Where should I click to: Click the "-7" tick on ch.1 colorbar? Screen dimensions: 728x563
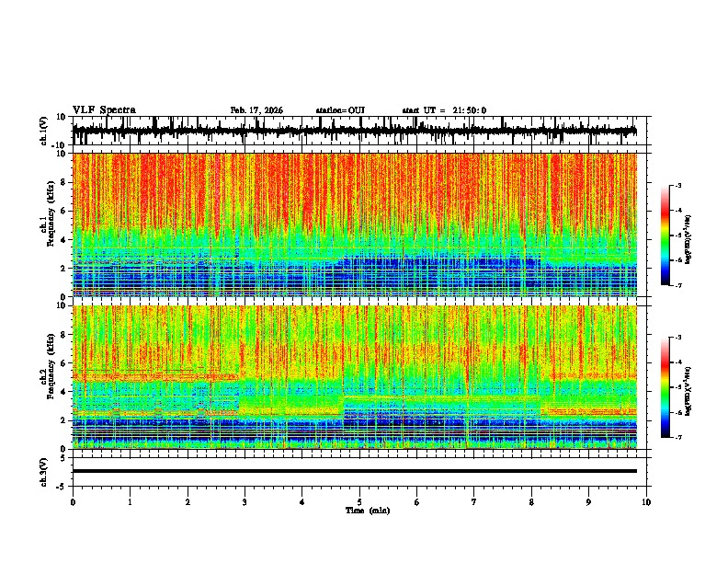(677, 285)
